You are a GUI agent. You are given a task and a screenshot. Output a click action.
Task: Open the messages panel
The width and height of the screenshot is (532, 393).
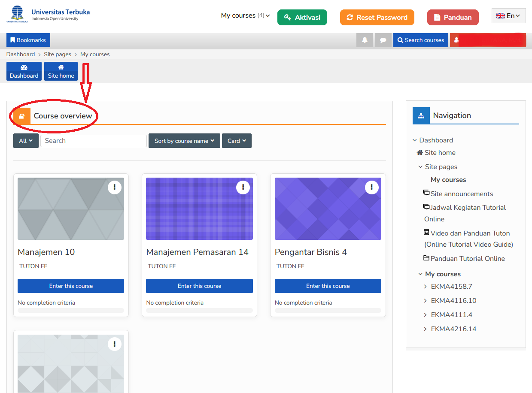click(383, 40)
